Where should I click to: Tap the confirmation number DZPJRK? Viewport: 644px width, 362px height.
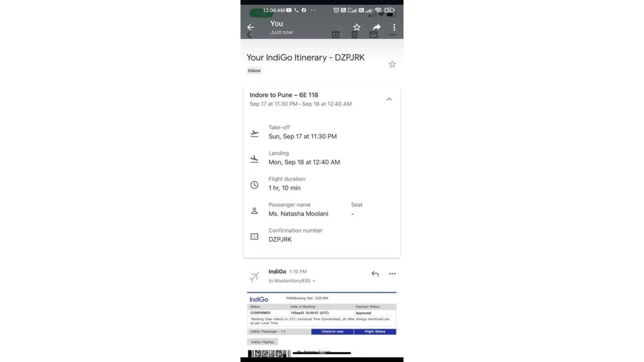[x=280, y=240]
